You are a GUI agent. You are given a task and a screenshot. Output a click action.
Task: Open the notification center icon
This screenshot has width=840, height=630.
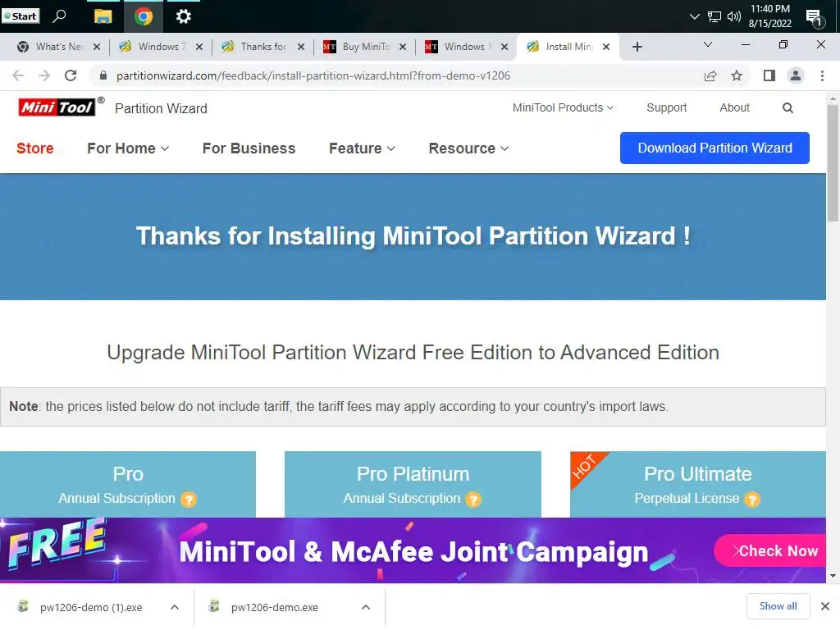815,18
